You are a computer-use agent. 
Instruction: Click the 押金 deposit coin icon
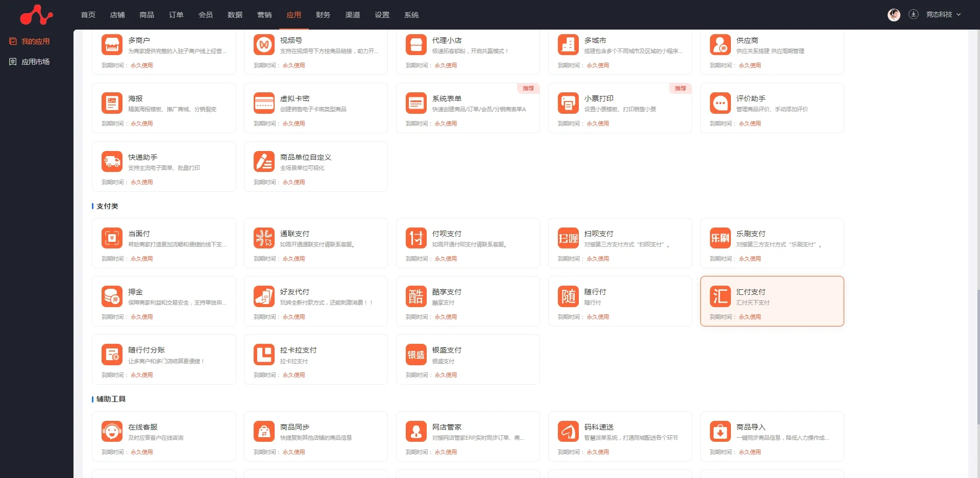coord(112,296)
